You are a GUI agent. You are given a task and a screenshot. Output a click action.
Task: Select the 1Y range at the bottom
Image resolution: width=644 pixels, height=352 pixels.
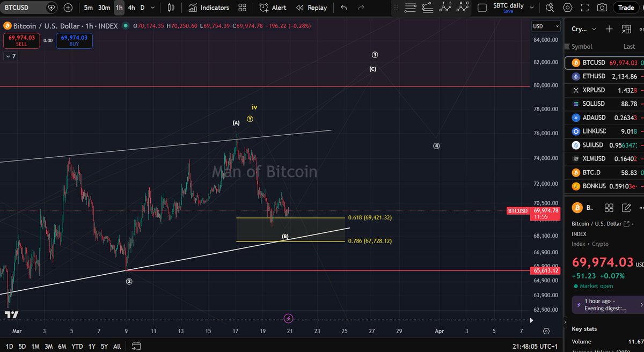click(x=91, y=346)
